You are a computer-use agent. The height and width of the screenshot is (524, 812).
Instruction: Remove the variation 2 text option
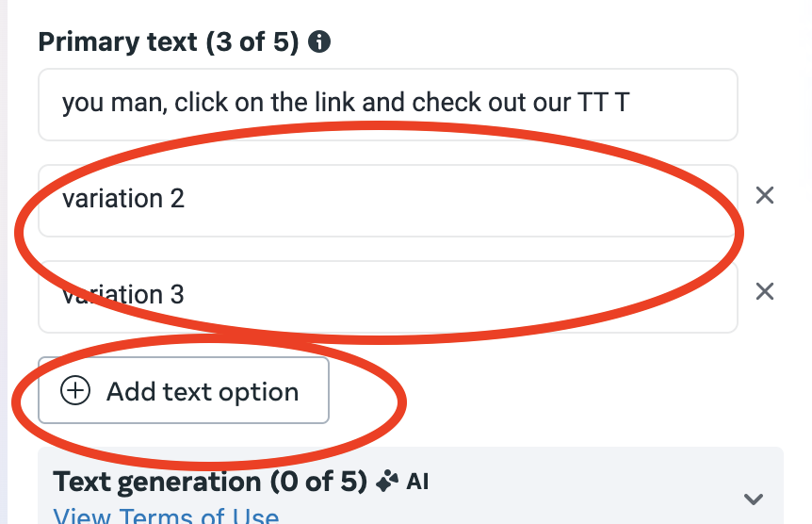(x=765, y=195)
